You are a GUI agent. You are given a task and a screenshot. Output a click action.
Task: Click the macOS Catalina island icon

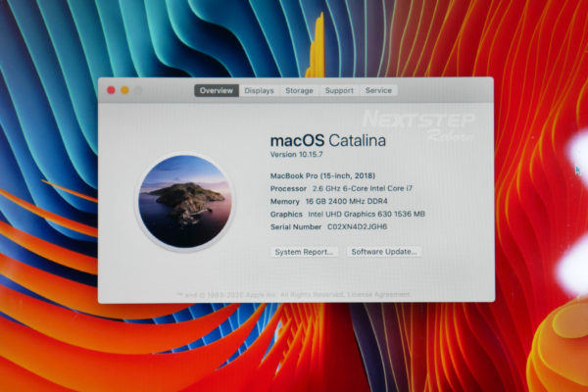pos(185,202)
